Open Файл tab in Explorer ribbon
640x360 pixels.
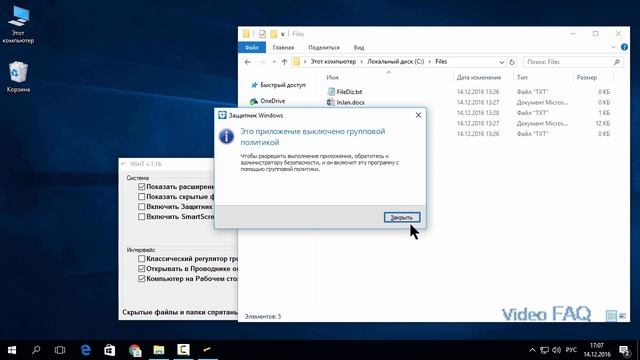(252, 47)
